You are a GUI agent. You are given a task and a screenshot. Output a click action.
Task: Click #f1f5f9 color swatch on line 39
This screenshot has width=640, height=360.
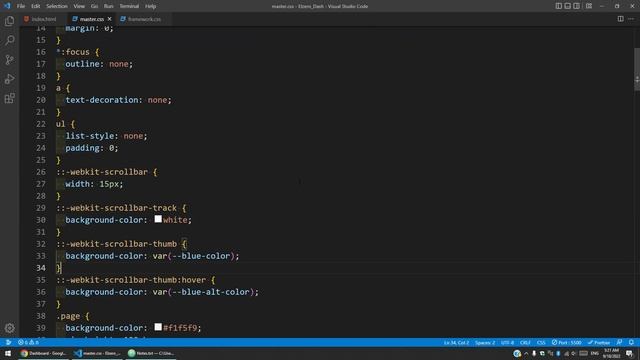point(158,327)
